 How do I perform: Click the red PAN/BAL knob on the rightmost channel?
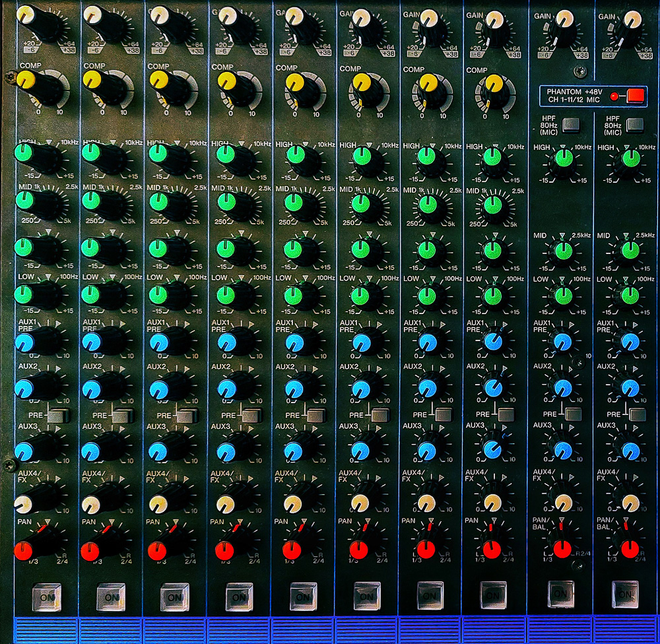click(630, 548)
